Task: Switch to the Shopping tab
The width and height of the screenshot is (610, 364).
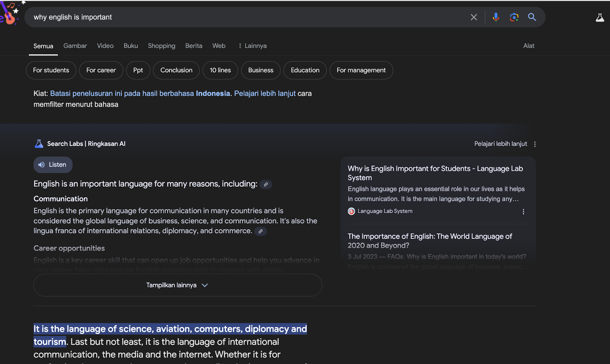Action: (x=162, y=46)
